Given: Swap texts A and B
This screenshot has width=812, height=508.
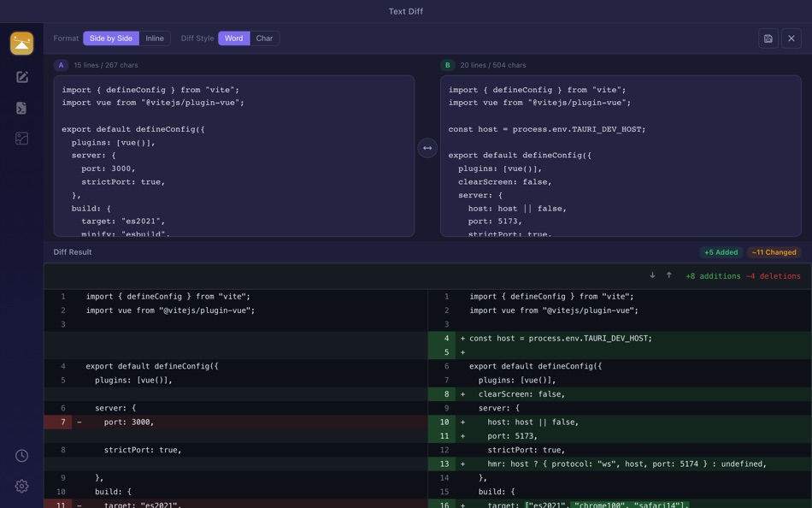Looking at the screenshot, I should (427, 148).
